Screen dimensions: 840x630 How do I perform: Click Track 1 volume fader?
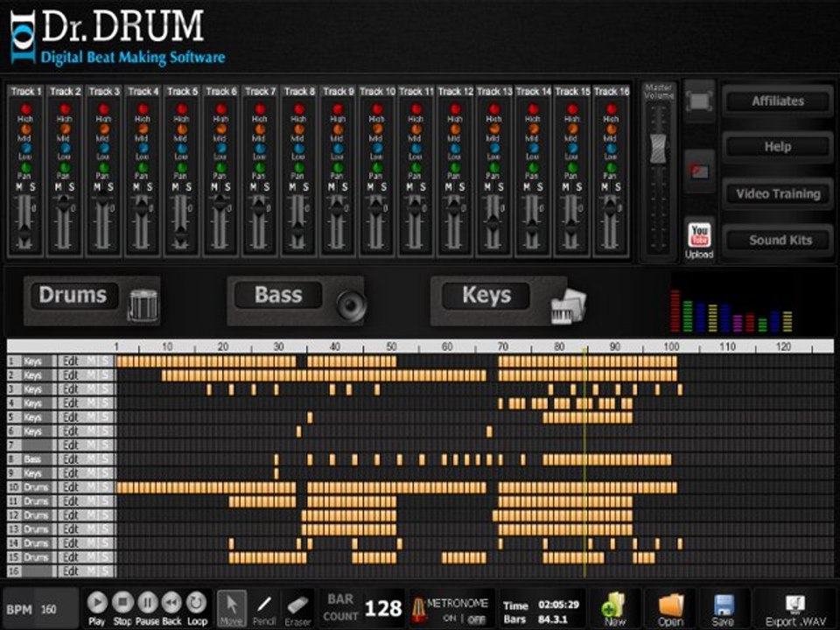click(24, 234)
